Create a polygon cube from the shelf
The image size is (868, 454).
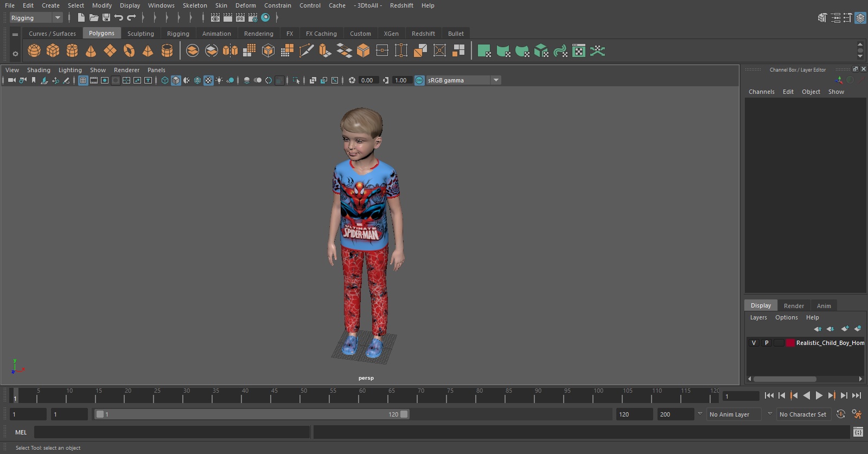coord(53,51)
